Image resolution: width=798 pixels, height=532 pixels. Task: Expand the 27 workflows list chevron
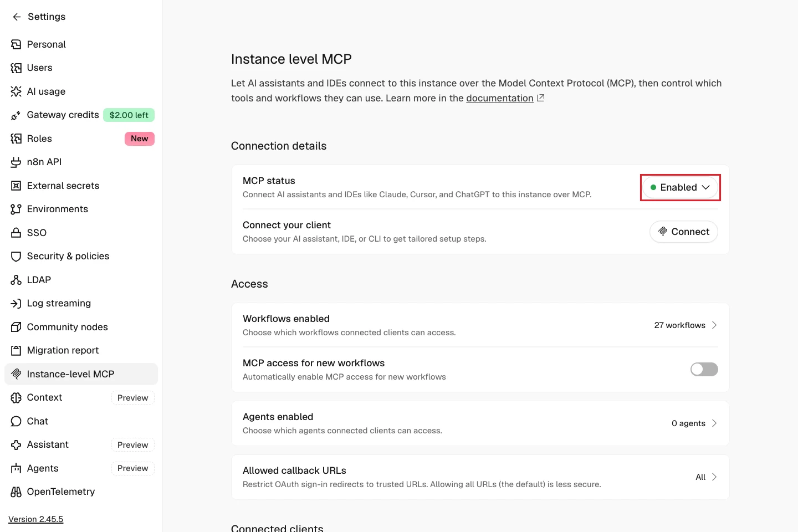tap(714, 325)
